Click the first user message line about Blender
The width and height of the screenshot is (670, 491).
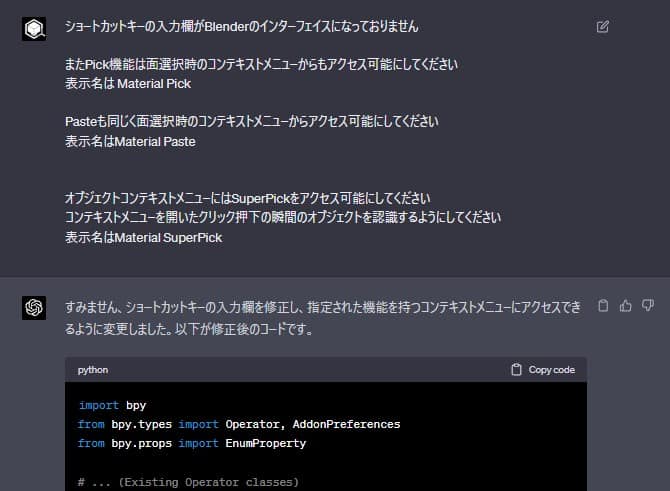pyautogui.click(x=241, y=26)
